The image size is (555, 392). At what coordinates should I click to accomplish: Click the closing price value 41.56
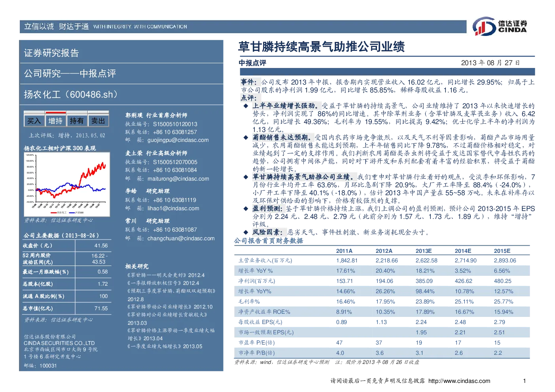101,245
